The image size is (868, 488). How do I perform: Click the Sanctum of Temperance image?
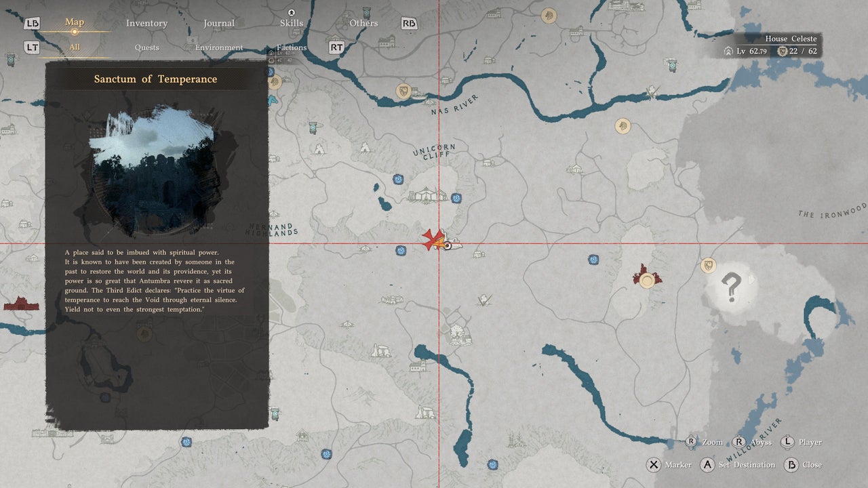pos(157,169)
